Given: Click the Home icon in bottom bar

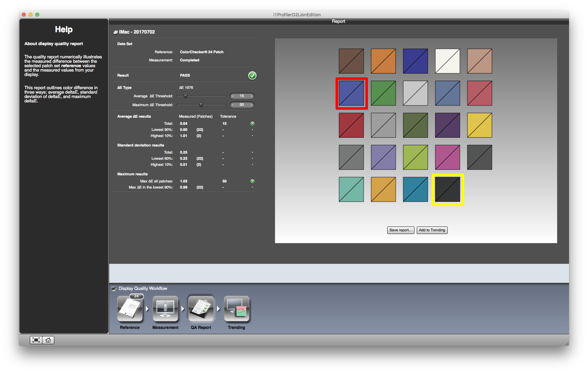Looking at the screenshot, I should pyautogui.click(x=48, y=340).
